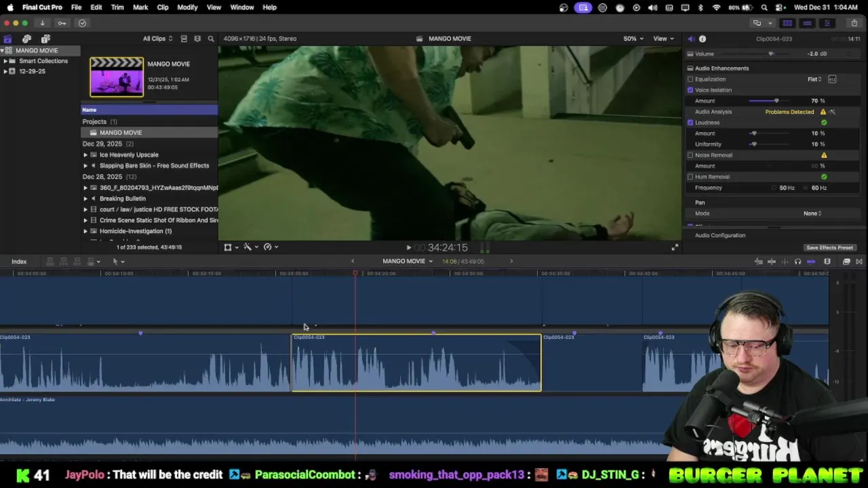Enable the Noise Removal checkbox
Viewport: 868px width, 488px height.
point(690,155)
